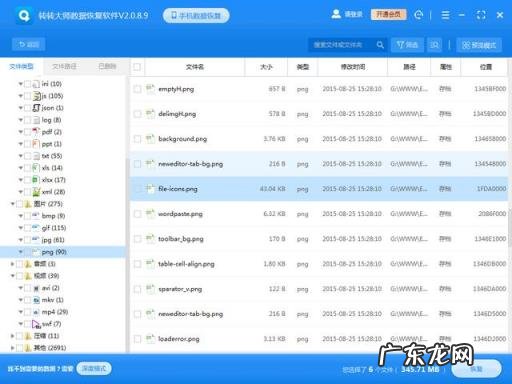Viewport: 512px width, 384px height.
Task: Click the file type tree scrollbar
Action: pyautogui.click(x=127, y=255)
